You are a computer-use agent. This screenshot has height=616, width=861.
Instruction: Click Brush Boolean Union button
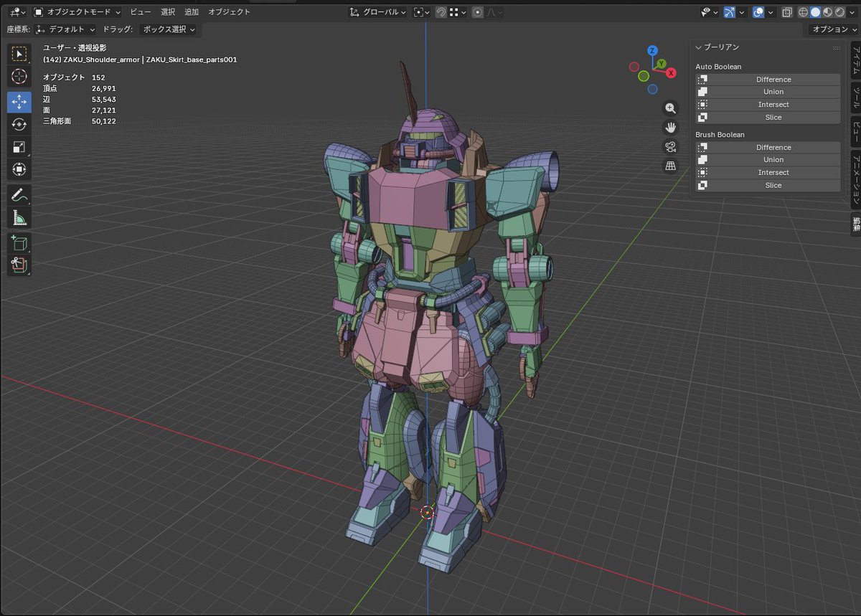click(x=773, y=160)
